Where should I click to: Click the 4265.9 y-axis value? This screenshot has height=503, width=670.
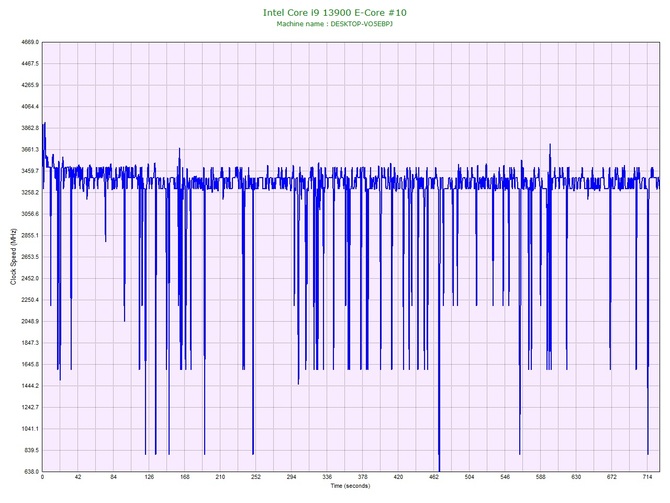tap(30, 85)
